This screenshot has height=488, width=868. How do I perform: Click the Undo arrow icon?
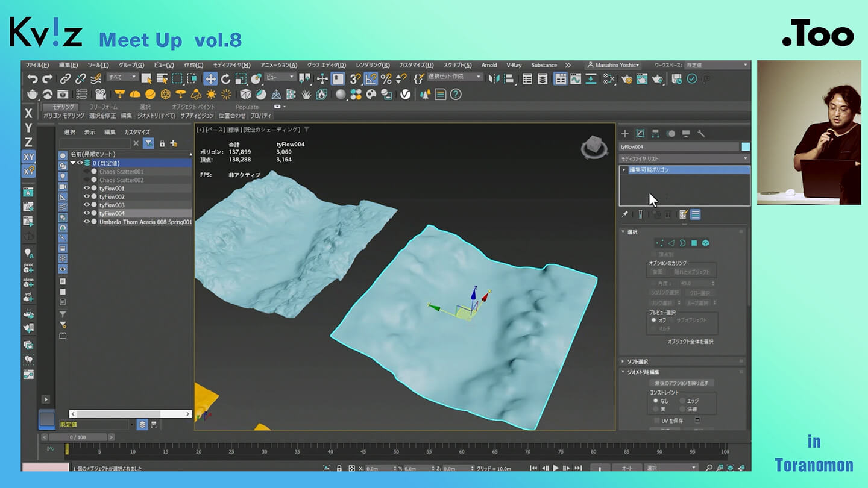[32, 78]
